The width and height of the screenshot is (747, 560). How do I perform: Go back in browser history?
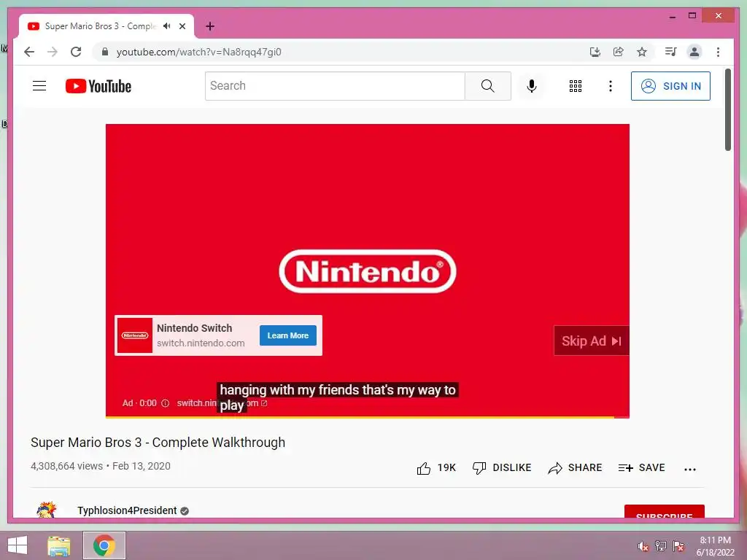(29, 52)
